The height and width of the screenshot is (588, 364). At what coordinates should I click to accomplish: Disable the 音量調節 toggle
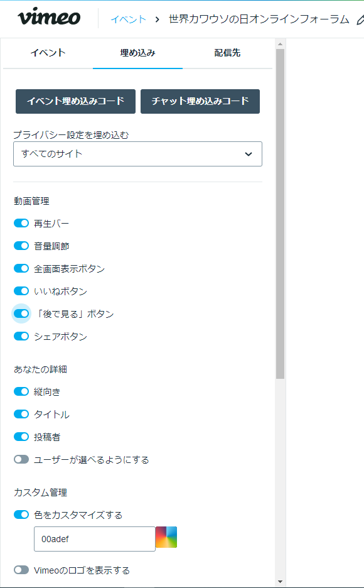(21, 246)
